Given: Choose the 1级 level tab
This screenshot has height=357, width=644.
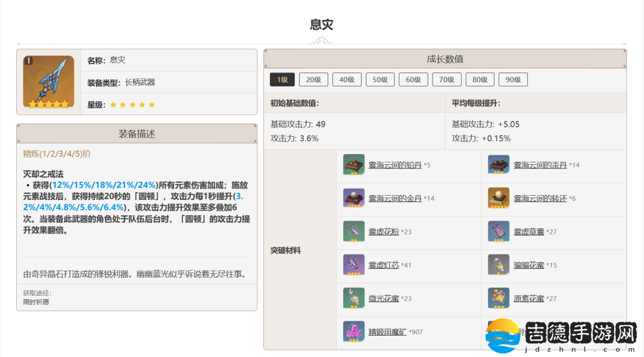Looking at the screenshot, I should pos(282,80).
